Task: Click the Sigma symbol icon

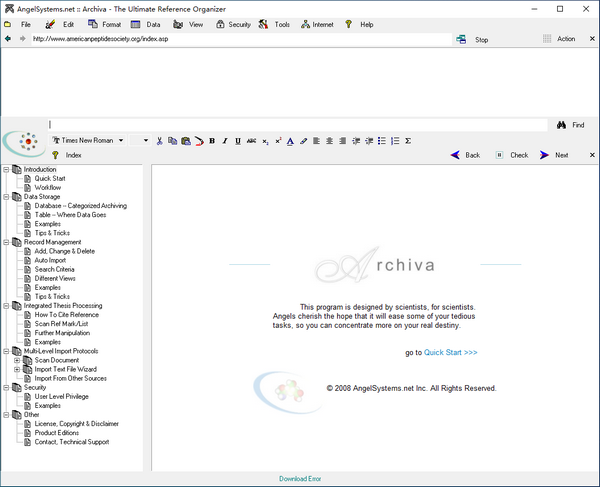Action: click(408, 141)
